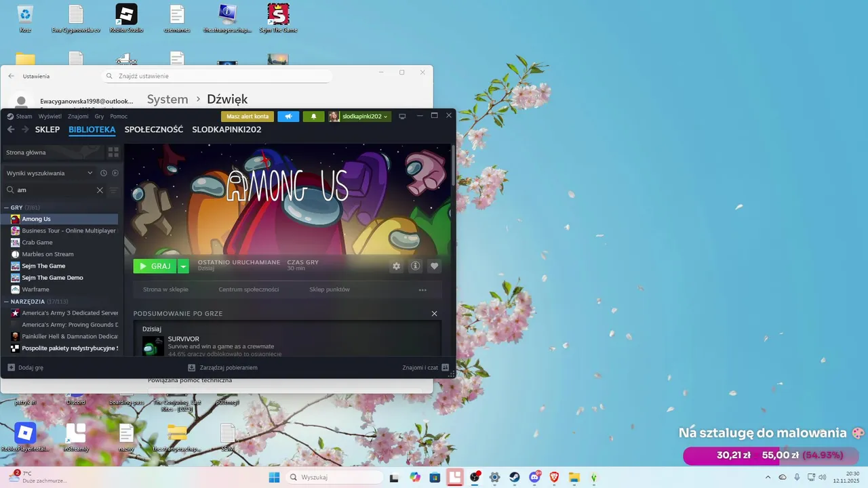Open Strona w sklepie link
Image resolution: width=868 pixels, height=488 pixels.
(165, 289)
